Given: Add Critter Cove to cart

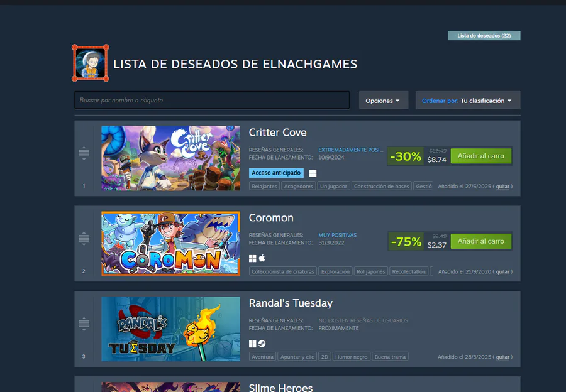Looking at the screenshot, I should pyautogui.click(x=481, y=156).
